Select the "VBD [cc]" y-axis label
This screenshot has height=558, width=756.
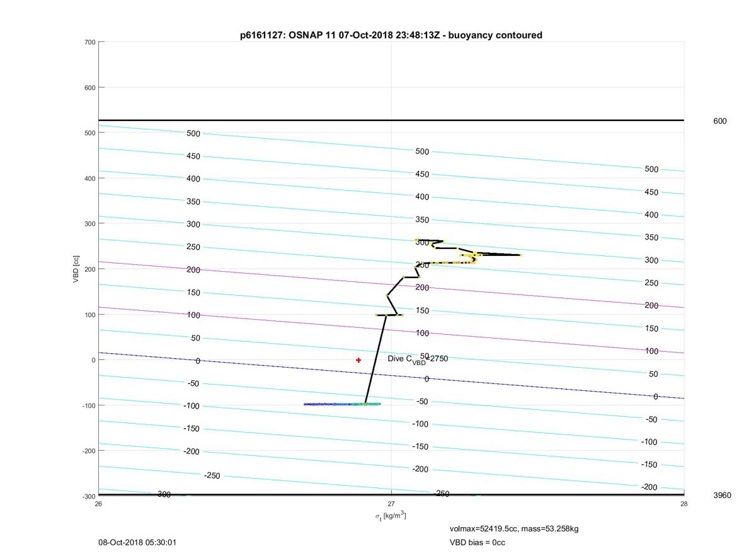tap(76, 269)
